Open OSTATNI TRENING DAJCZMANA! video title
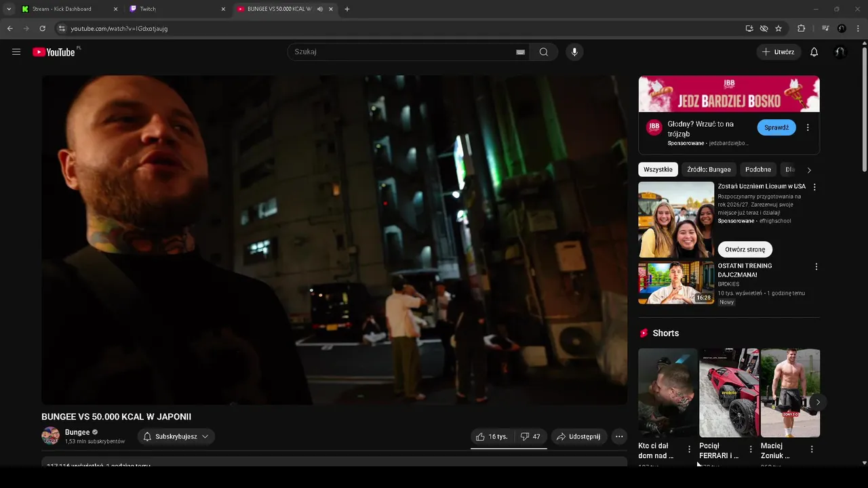This screenshot has height=488, width=868. pos(745,270)
